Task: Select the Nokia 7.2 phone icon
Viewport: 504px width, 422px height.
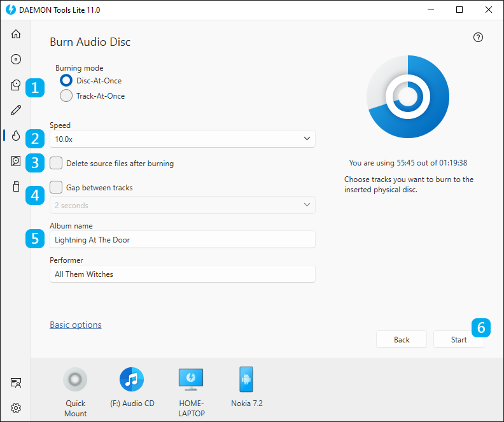Action: click(246, 379)
